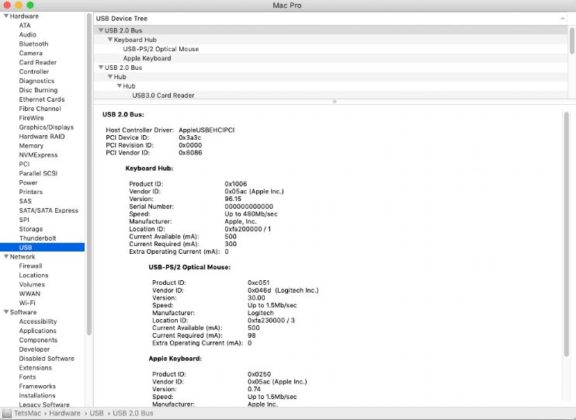The image size is (576, 420).
Task: Click the green zoom window button
Action: (30, 5)
